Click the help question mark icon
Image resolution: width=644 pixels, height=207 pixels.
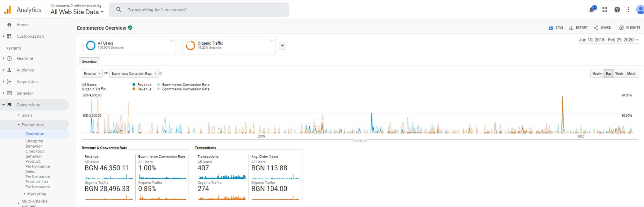click(617, 10)
